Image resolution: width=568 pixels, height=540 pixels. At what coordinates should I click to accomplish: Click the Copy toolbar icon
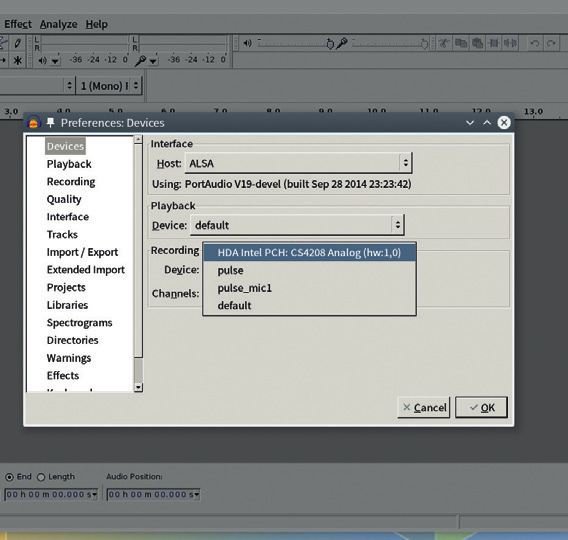click(x=460, y=43)
